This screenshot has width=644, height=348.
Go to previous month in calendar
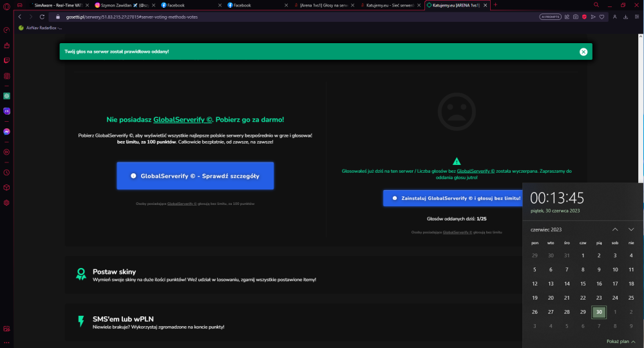coord(615,229)
